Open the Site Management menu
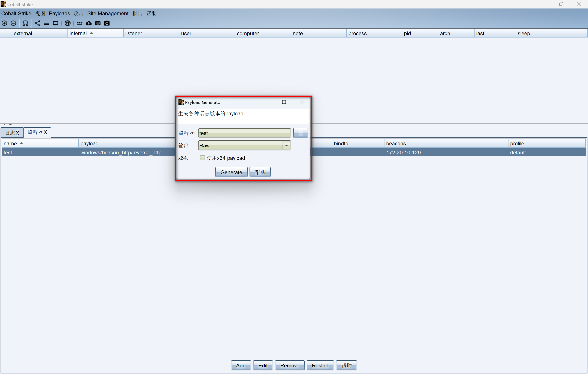Image resolution: width=588 pixels, height=374 pixels. coord(108,13)
